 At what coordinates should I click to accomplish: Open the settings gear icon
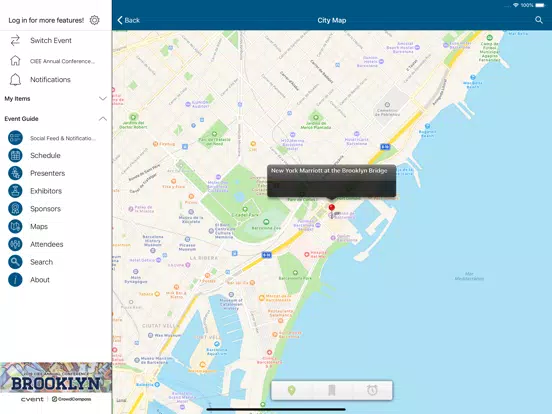point(94,20)
